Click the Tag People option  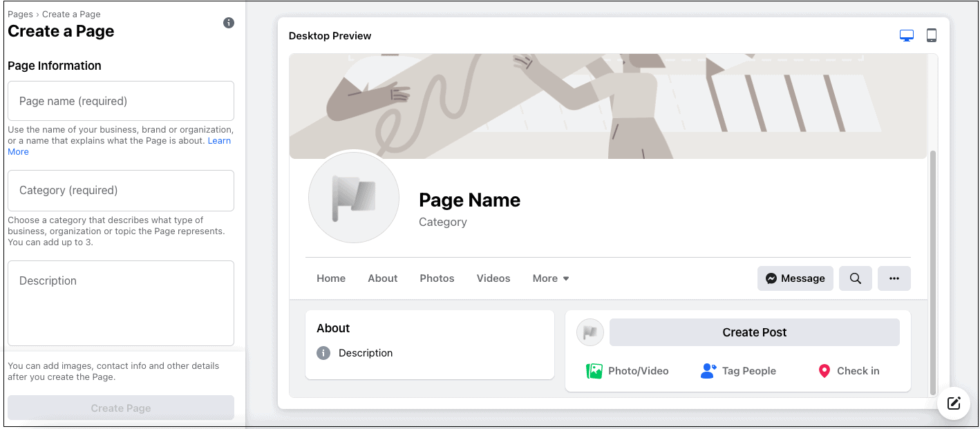tap(738, 371)
